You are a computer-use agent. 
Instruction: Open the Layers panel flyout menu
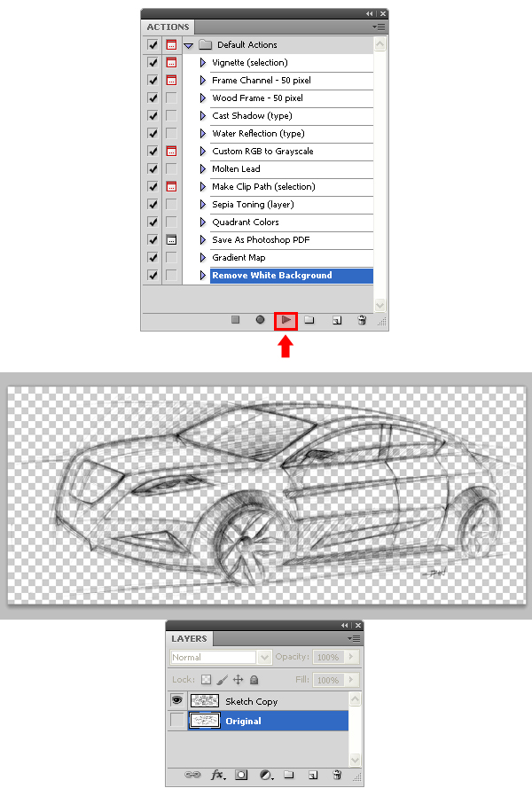click(354, 638)
